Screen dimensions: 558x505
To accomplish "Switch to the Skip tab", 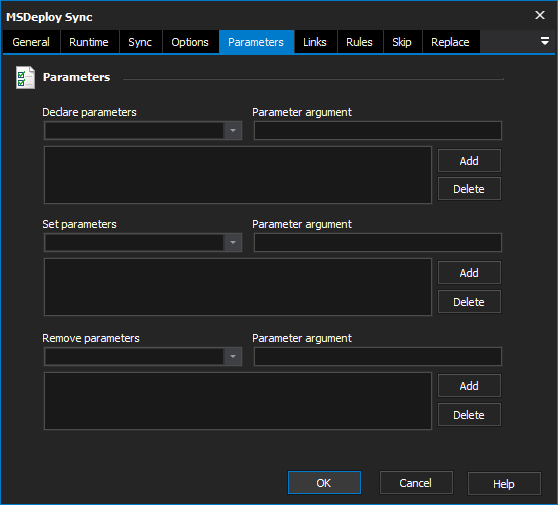I will [402, 42].
